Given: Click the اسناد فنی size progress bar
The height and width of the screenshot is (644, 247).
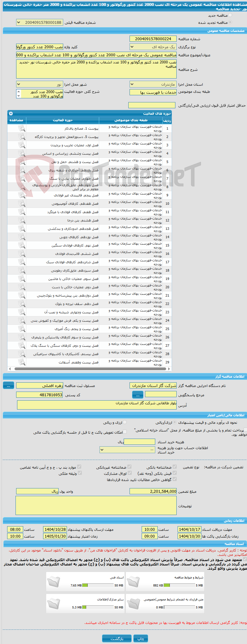Looking at the screenshot, I should 98,586.
